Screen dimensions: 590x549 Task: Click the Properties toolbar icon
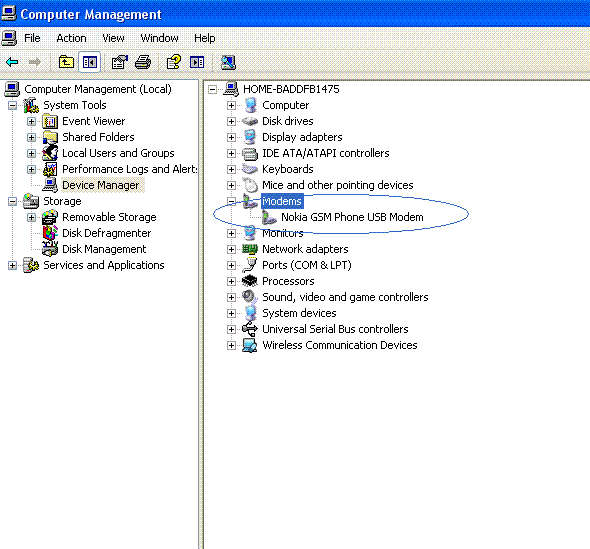coord(120,62)
